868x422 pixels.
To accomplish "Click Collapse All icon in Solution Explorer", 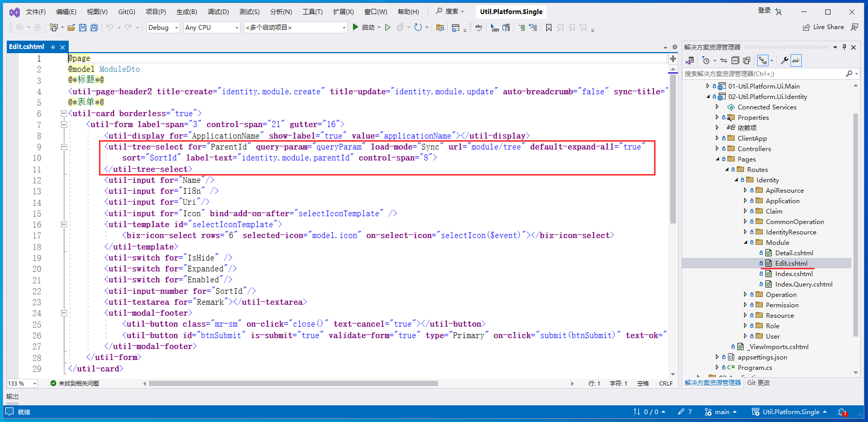I will 735,60.
